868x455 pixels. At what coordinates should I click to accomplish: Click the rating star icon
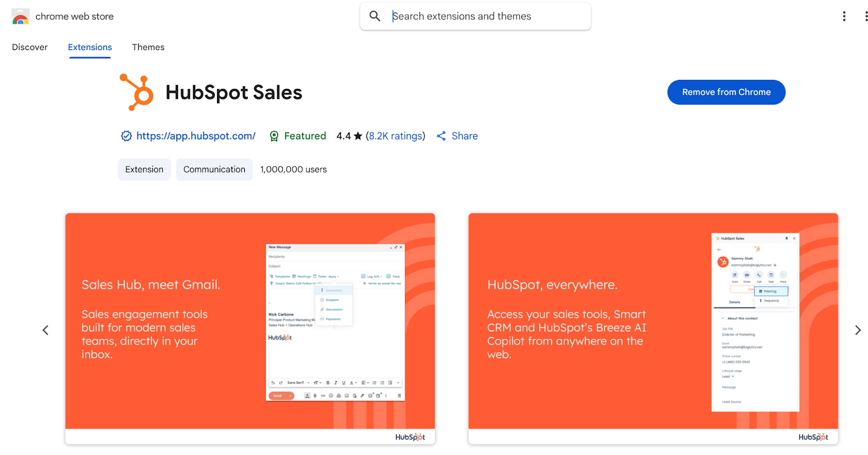point(358,136)
